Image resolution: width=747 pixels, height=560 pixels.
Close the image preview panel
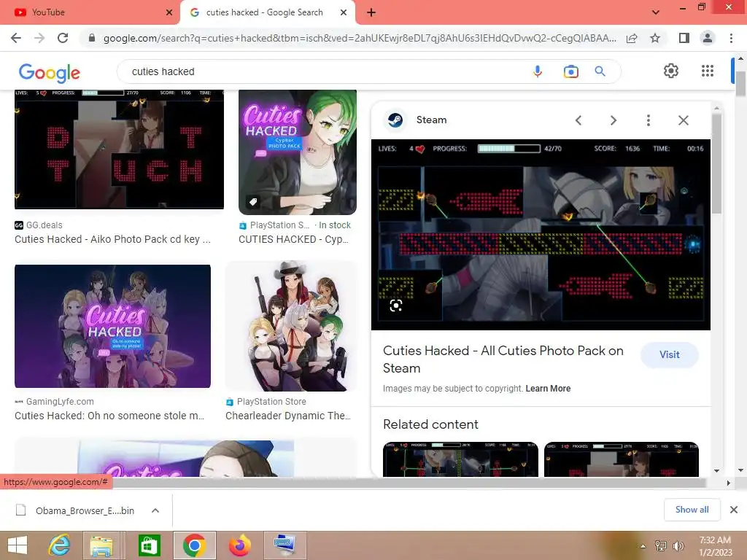pos(684,120)
